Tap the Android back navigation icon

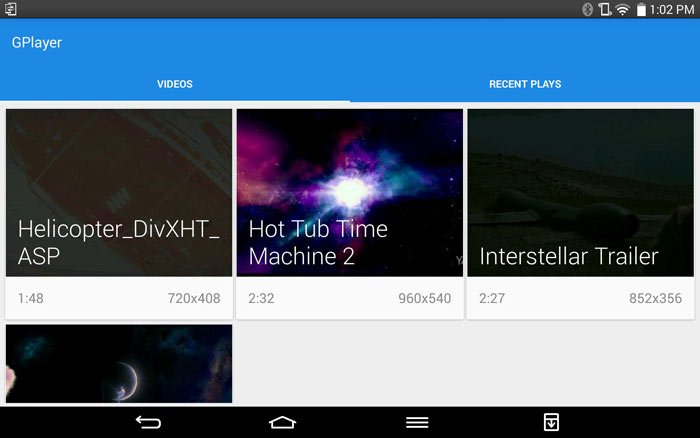pos(148,422)
